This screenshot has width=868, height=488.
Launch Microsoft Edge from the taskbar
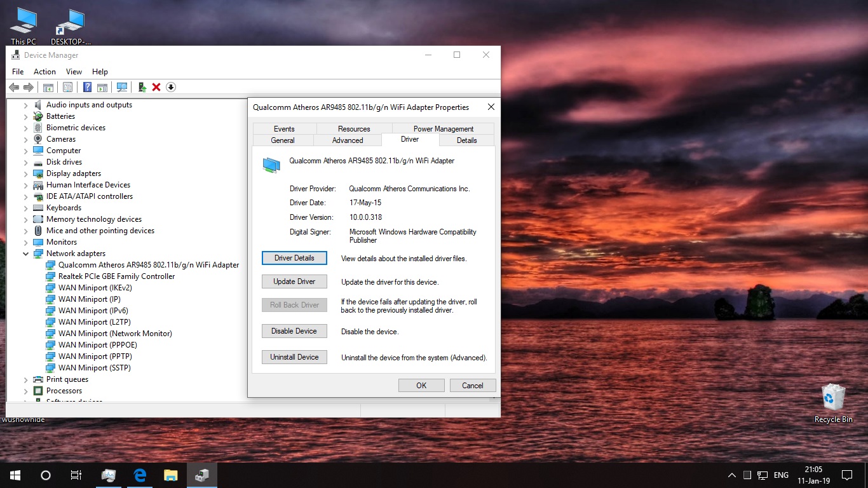[140, 475]
